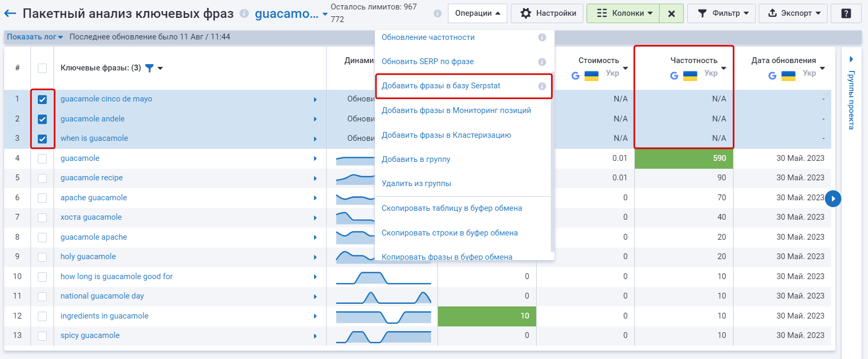Click the trend sparkline for national guacamole day
The height and width of the screenshot is (359, 868).
coord(383,297)
